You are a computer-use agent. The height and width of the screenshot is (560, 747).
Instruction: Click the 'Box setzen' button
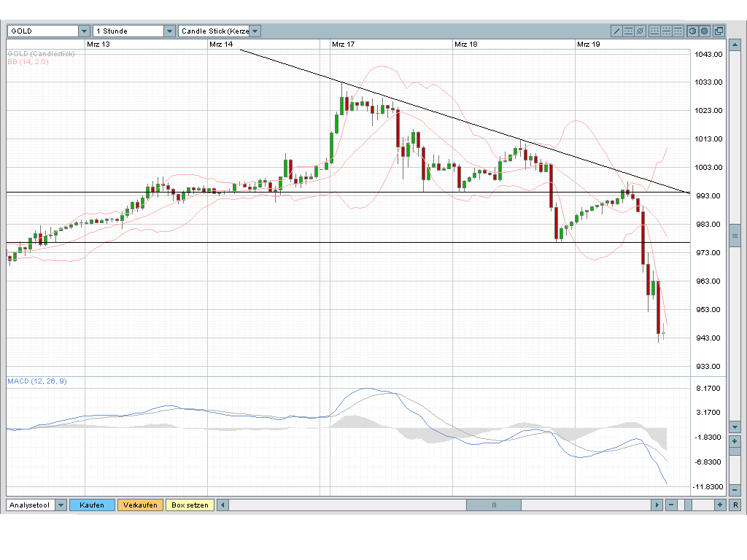pyautogui.click(x=190, y=505)
